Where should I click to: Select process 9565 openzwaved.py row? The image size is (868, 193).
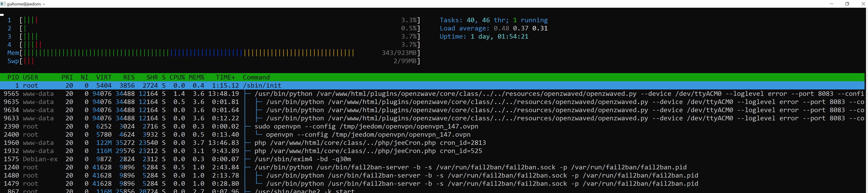coord(433,94)
